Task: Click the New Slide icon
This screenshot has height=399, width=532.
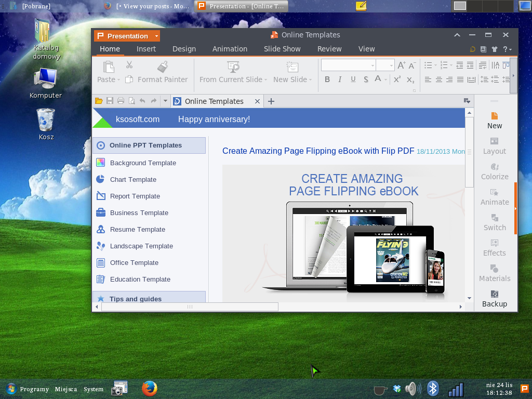Action: pos(292,67)
